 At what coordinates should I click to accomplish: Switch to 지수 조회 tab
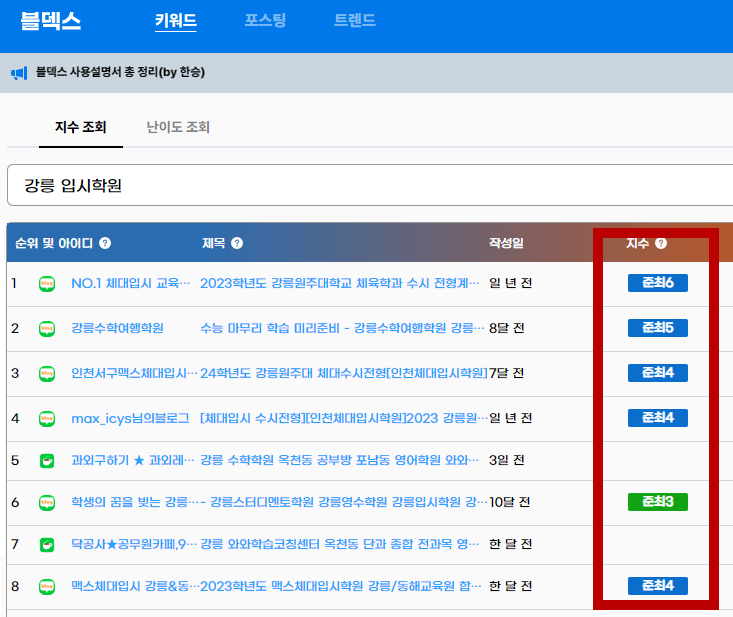click(81, 127)
